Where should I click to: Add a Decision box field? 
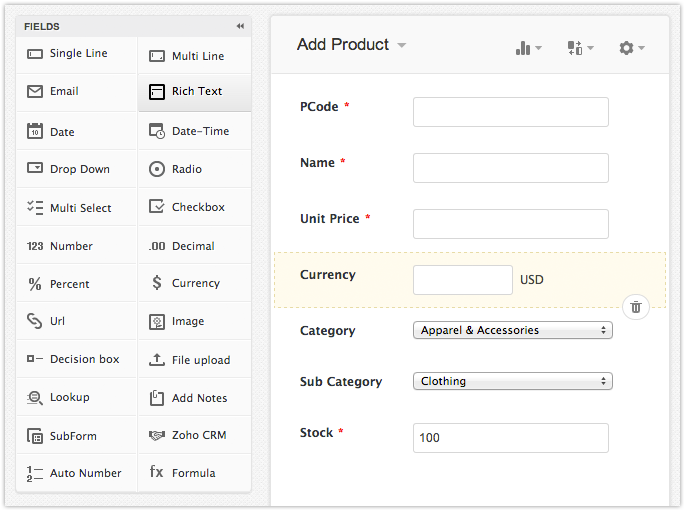(76, 359)
